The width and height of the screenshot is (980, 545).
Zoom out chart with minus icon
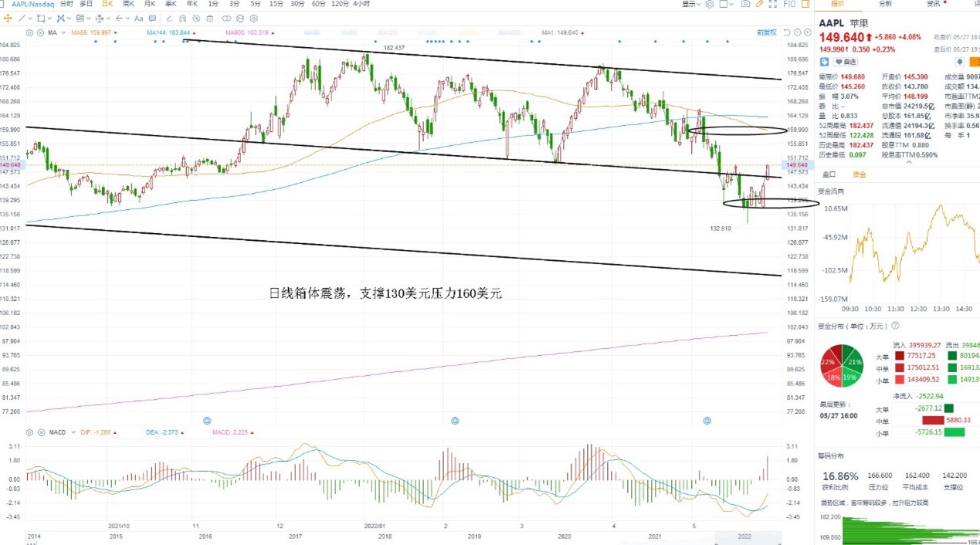pyautogui.click(x=798, y=32)
